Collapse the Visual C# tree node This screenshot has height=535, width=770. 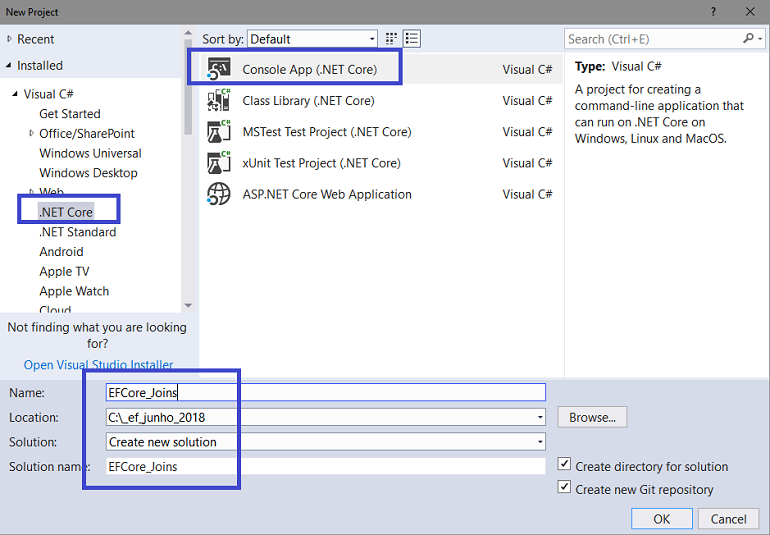15,94
